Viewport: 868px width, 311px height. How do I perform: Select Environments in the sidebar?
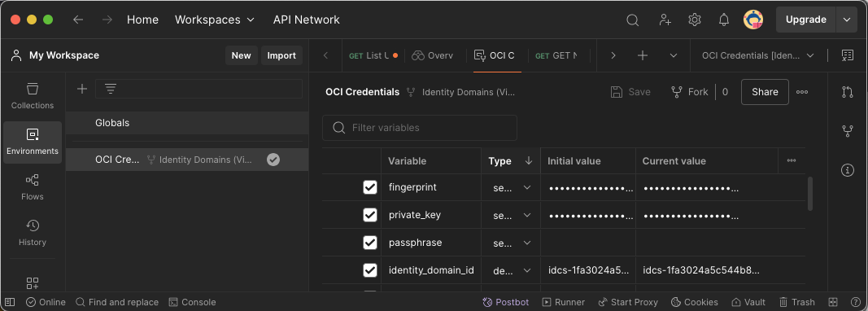tap(33, 142)
